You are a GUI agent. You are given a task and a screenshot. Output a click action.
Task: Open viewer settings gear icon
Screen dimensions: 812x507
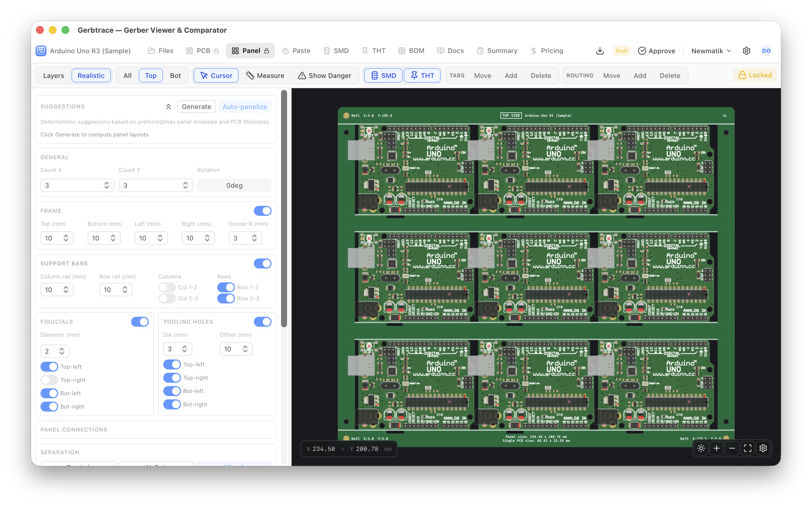(x=763, y=448)
